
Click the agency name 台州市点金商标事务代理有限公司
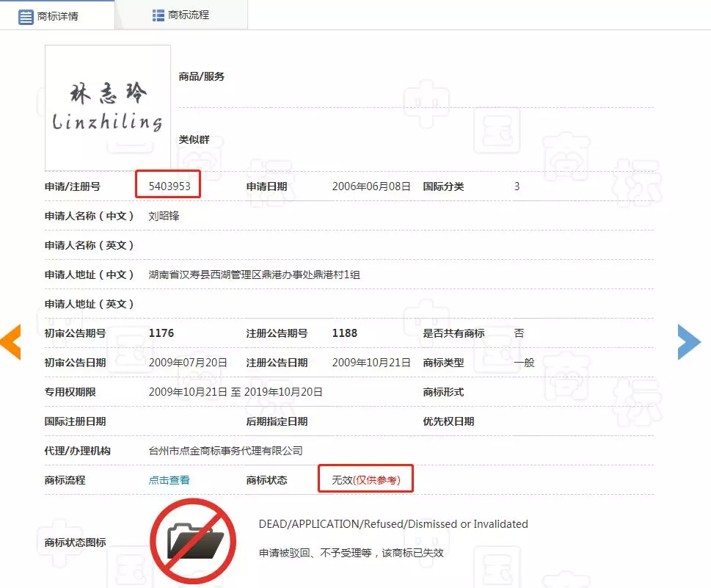(225, 451)
